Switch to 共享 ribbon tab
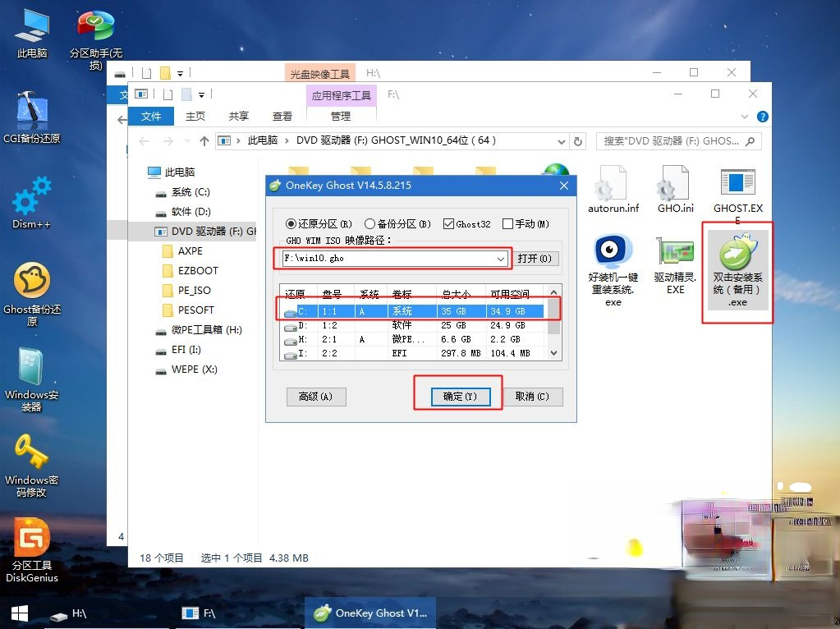Screen dimensions: 840x629 [x=238, y=117]
